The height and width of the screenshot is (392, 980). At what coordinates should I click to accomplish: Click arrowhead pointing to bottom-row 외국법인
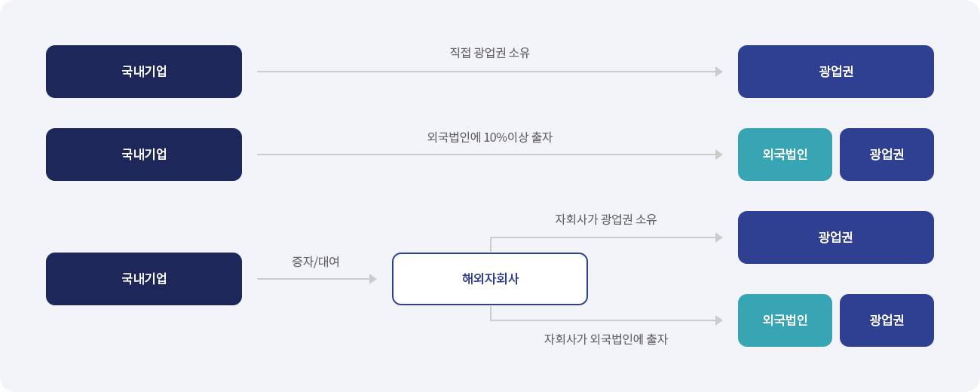coord(719,320)
